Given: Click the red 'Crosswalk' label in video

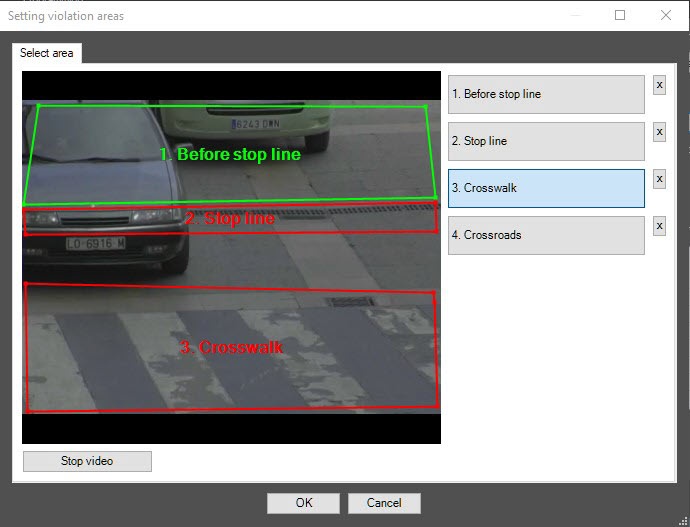Looking at the screenshot, I should (x=231, y=348).
